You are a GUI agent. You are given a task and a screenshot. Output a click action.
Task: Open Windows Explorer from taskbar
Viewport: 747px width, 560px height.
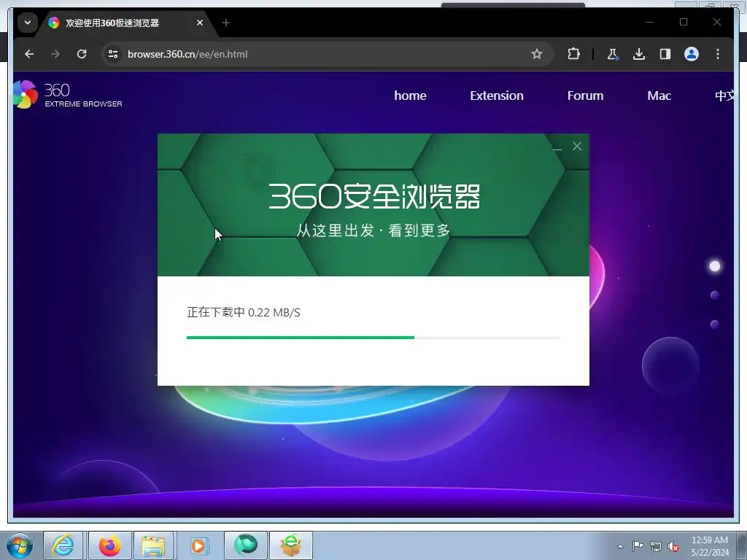(x=153, y=545)
